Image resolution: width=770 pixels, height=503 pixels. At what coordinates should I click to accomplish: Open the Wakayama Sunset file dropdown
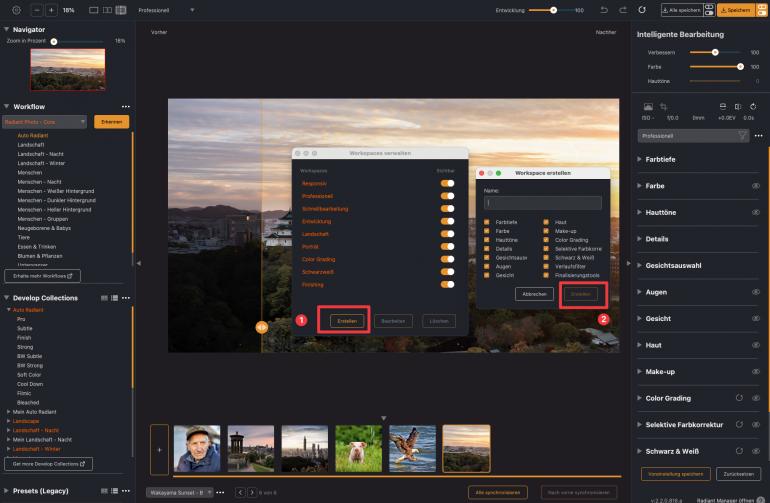point(179,492)
